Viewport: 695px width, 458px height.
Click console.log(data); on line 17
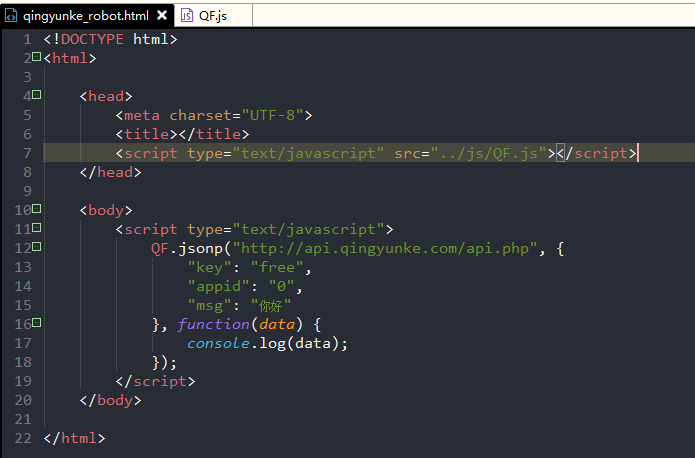point(268,344)
